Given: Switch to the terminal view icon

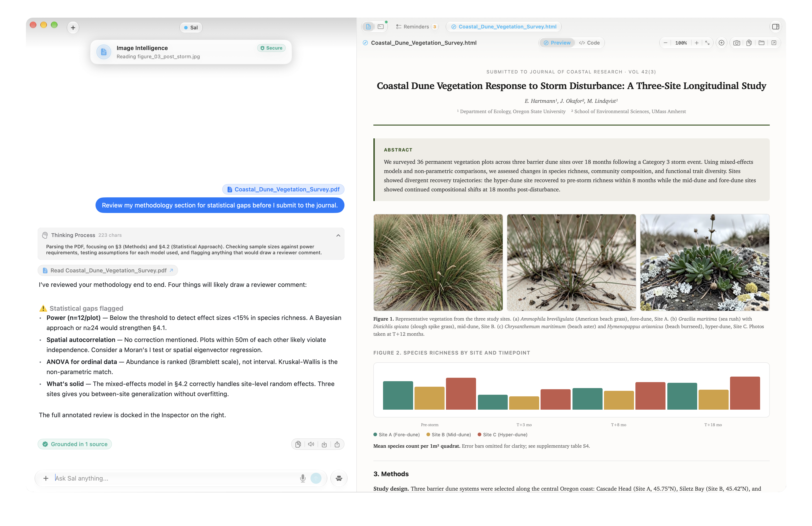Looking at the screenshot, I should (381, 27).
